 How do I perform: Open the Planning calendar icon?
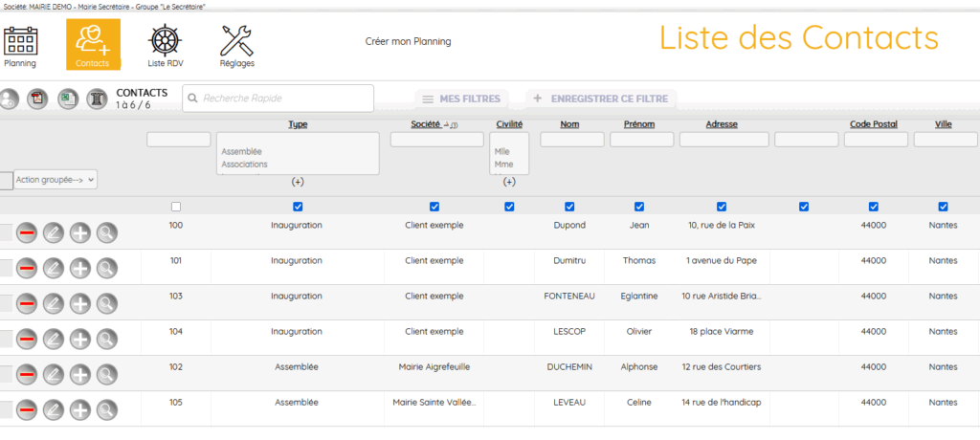pyautogui.click(x=20, y=45)
